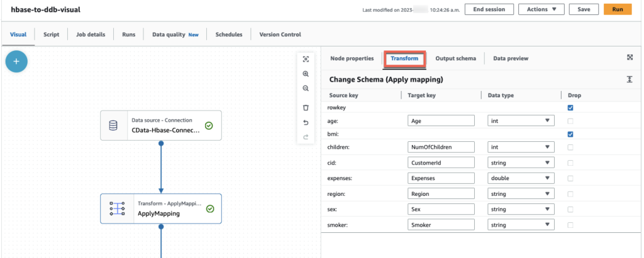Click green check on ApplyMapping node
Screen dimensions: 644x258
click(x=210, y=209)
